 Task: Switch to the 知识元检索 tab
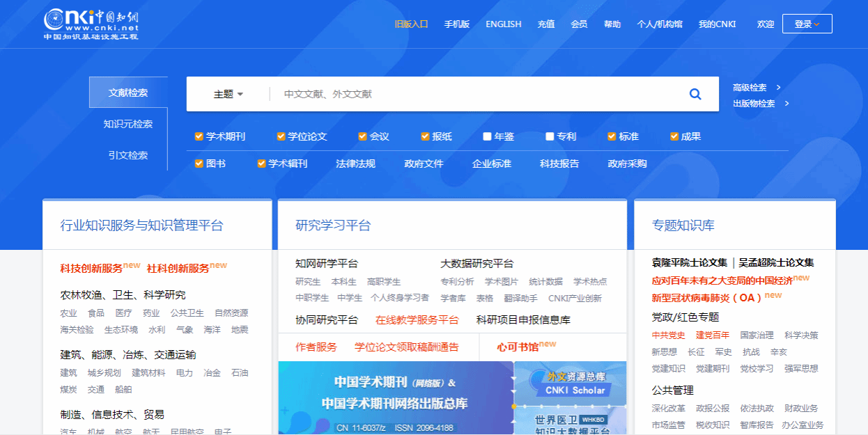coord(128,124)
